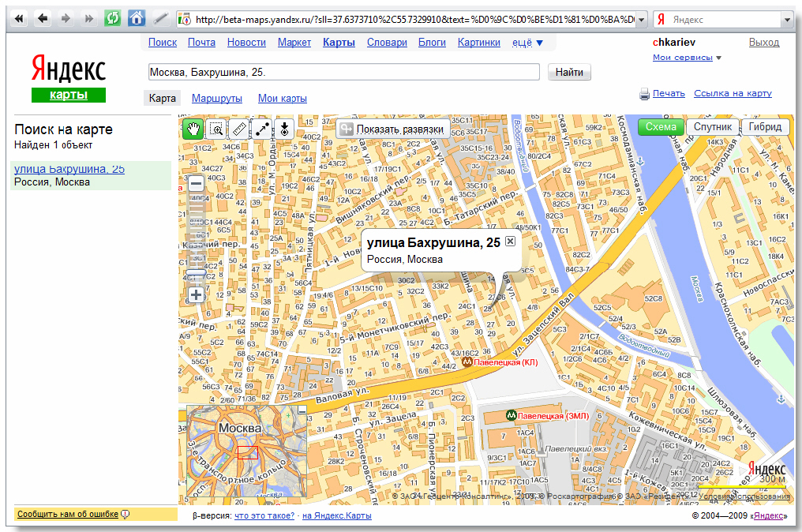Viewport: 802px width, 532px height.
Task: Click the printer icon beside Печать
Action: (644, 94)
